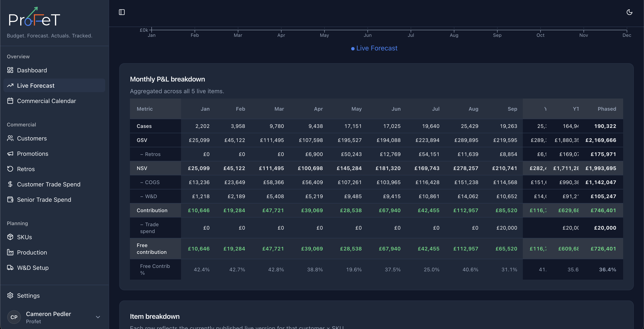Click the Promotions megaphone icon

pyautogui.click(x=10, y=154)
